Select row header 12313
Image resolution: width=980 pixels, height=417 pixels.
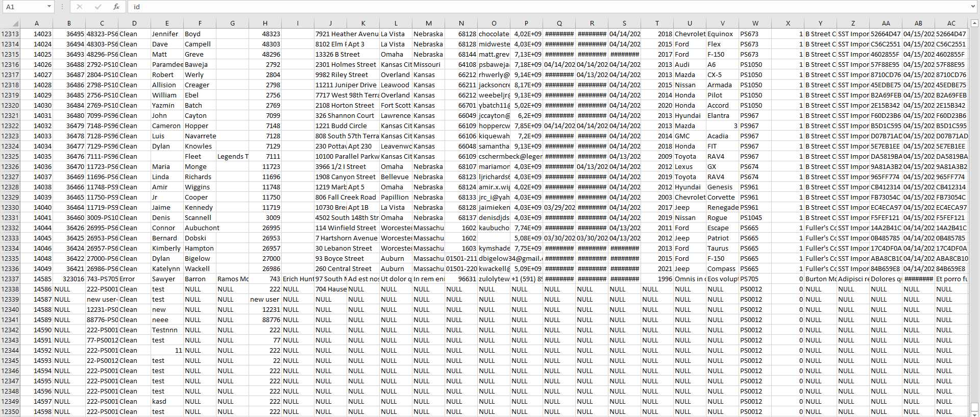point(10,34)
